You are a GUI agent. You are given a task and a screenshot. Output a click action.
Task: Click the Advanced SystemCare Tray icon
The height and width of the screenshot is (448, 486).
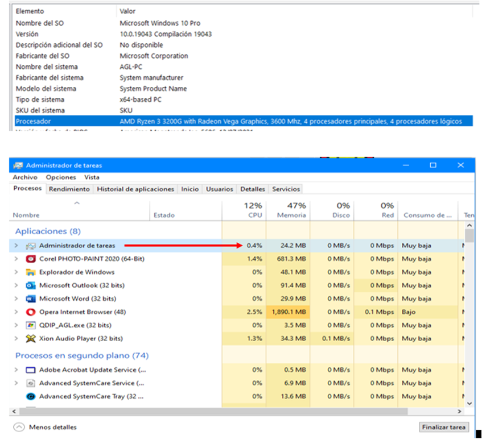(x=31, y=397)
